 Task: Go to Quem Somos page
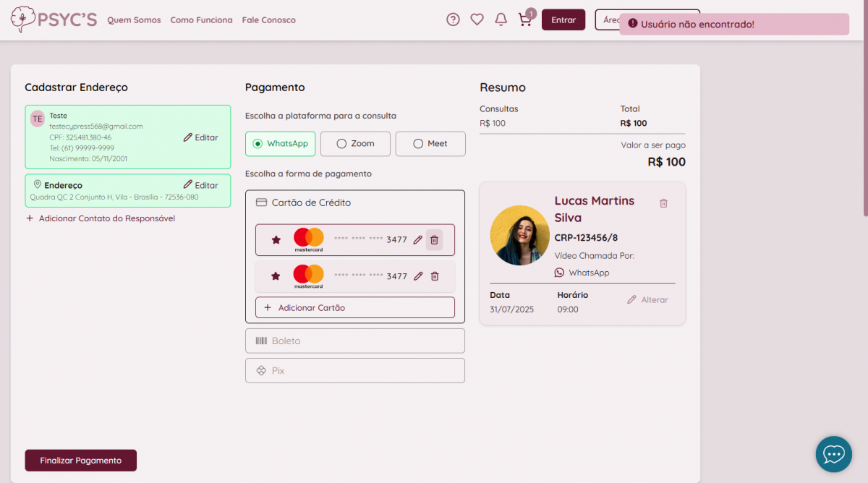[x=134, y=20]
